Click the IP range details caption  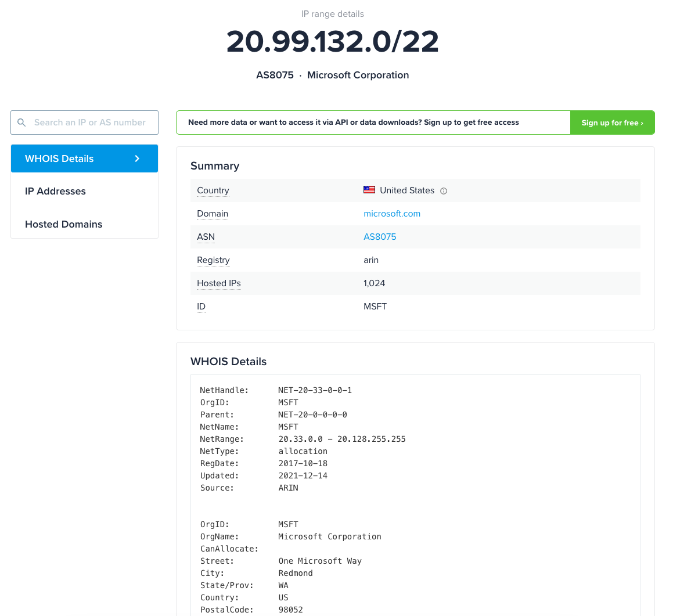pyautogui.click(x=333, y=14)
